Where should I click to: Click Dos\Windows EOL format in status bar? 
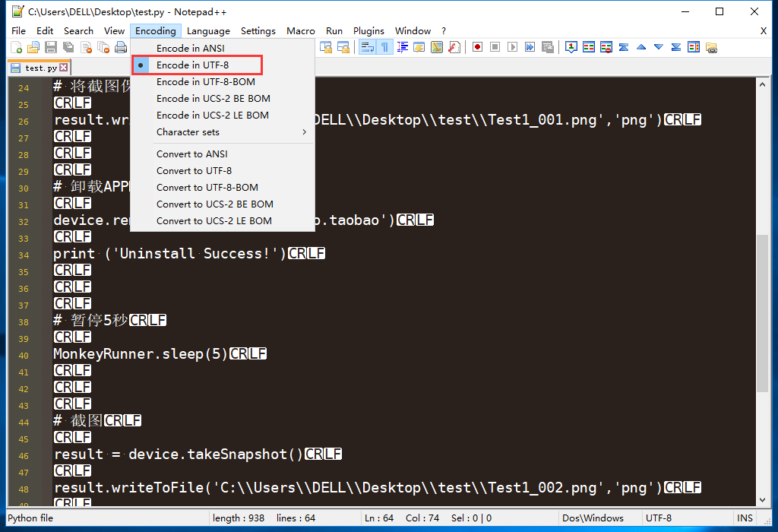[x=593, y=518]
